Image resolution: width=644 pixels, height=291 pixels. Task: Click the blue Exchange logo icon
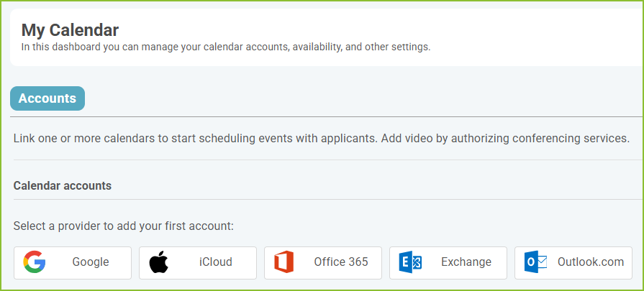click(x=410, y=262)
